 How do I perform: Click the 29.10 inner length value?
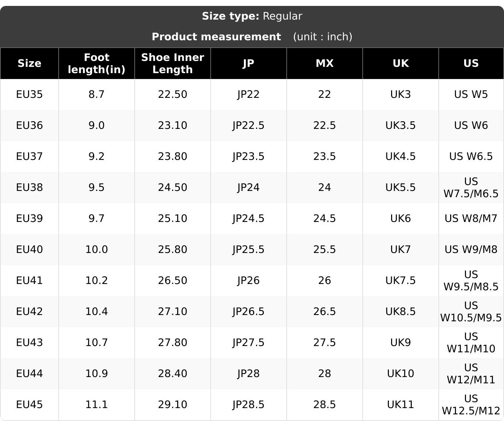(x=173, y=405)
